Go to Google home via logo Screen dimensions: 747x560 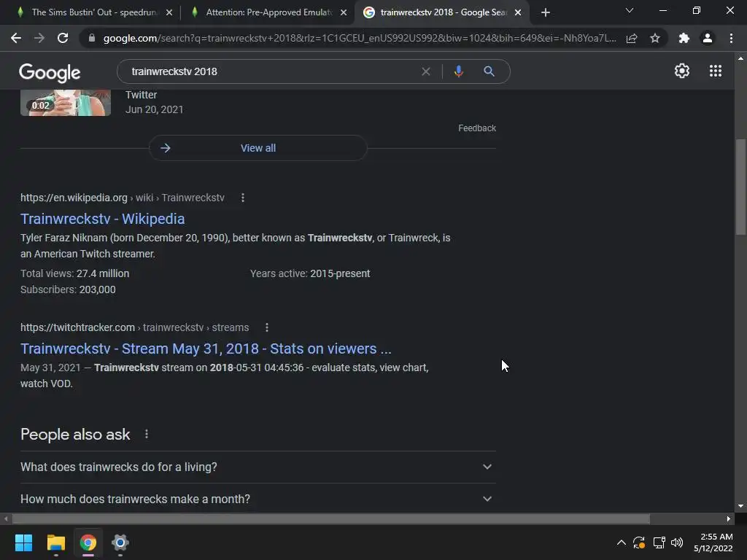[x=50, y=73]
